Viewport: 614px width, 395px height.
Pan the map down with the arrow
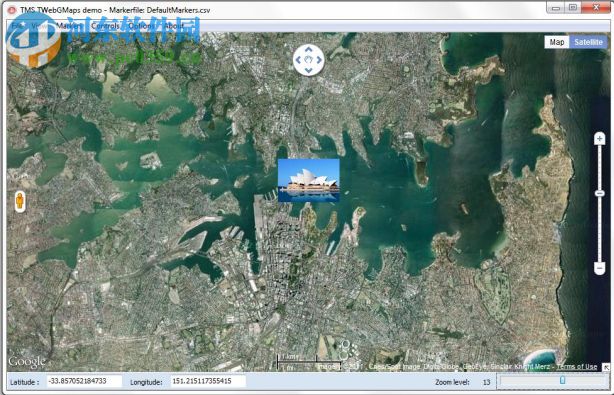(x=309, y=70)
